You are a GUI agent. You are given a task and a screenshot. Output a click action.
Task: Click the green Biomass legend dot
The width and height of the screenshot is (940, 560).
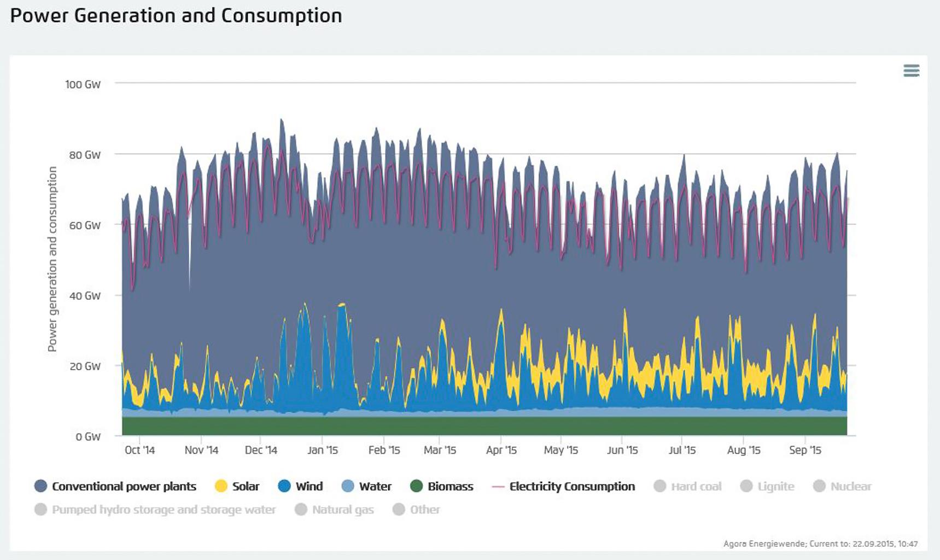pyautogui.click(x=417, y=486)
